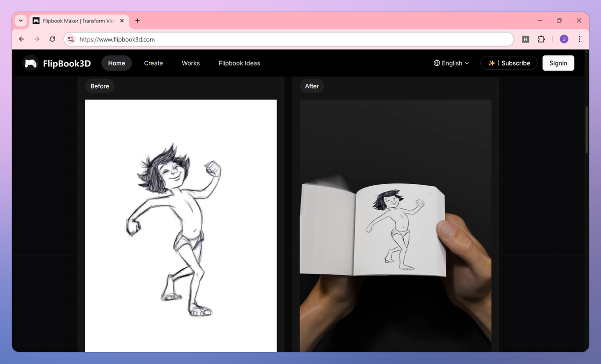601x364 pixels.
Task: Select the Flipbook Maker browser tab
Action: point(79,21)
